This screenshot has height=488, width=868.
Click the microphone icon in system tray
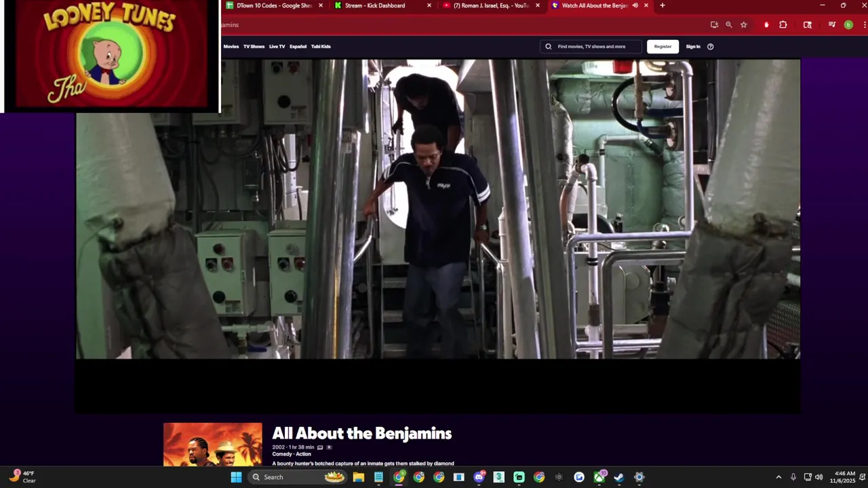click(793, 477)
